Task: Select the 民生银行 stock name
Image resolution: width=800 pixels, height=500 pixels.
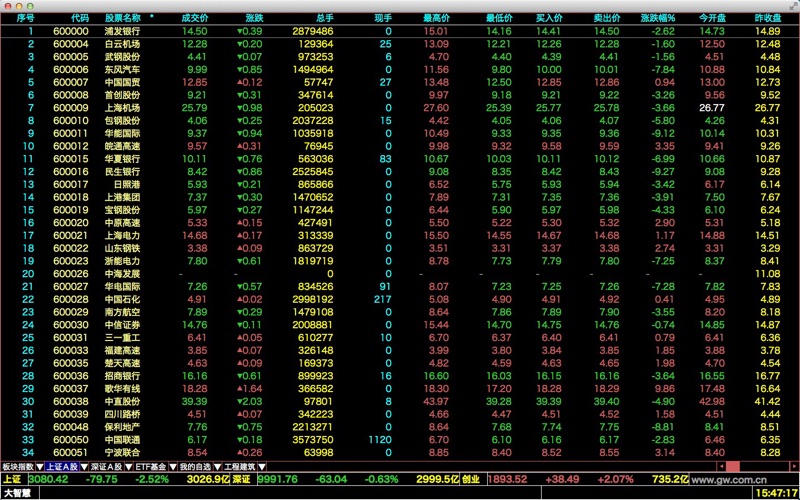Action: click(x=122, y=171)
